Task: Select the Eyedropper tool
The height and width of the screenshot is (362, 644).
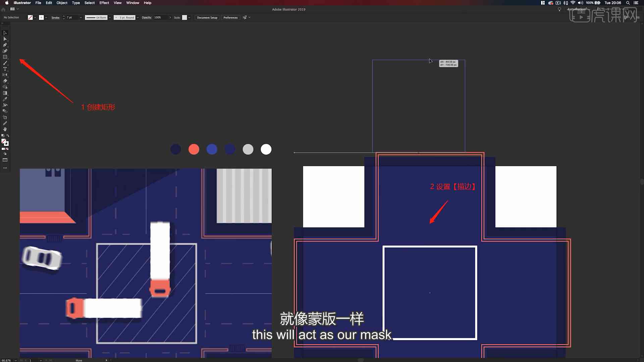Action: tap(5, 99)
